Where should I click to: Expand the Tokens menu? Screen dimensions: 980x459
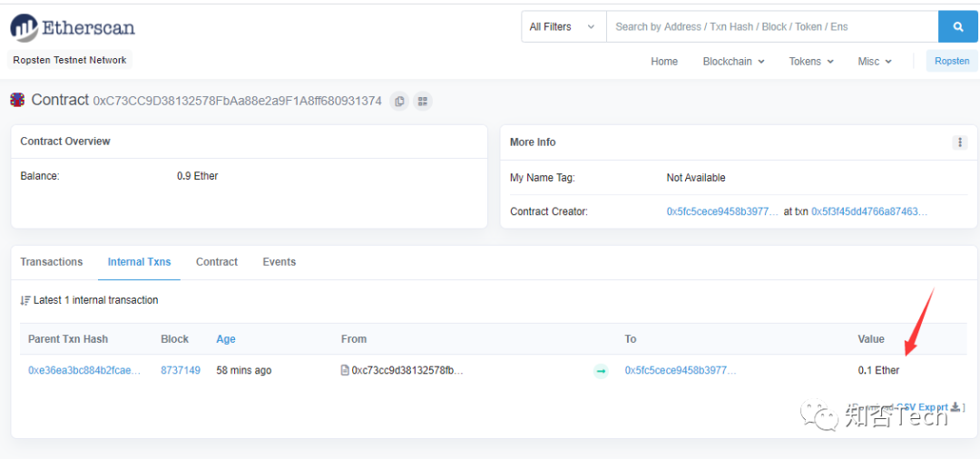point(811,61)
